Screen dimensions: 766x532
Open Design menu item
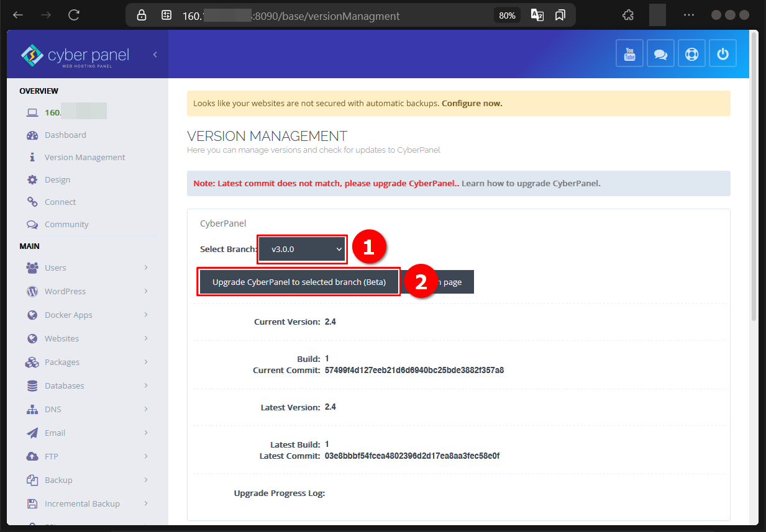point(57,179)
